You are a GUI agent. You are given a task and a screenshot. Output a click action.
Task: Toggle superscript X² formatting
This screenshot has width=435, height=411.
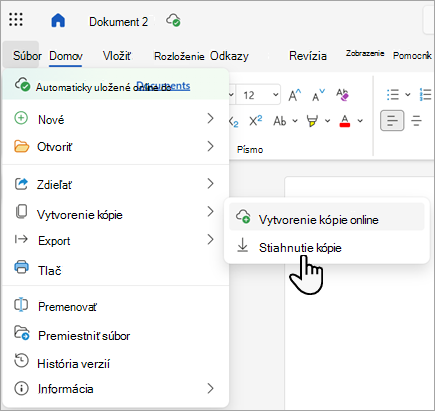pyautogui.click(x=256, y=121)
